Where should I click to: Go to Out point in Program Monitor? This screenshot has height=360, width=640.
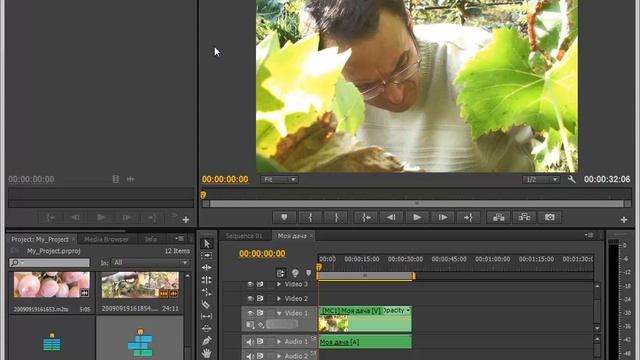(x=468, y=218)
